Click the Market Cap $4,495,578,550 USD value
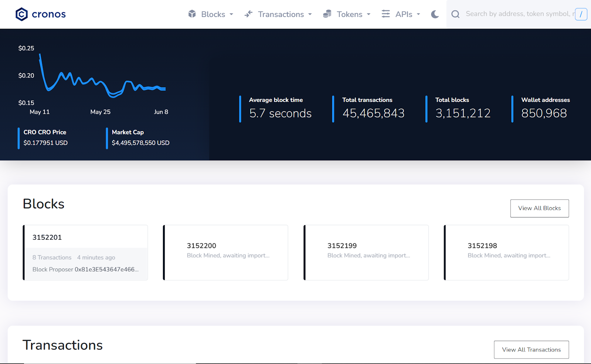This screenshot has width=591, height=364. (140, 143)
